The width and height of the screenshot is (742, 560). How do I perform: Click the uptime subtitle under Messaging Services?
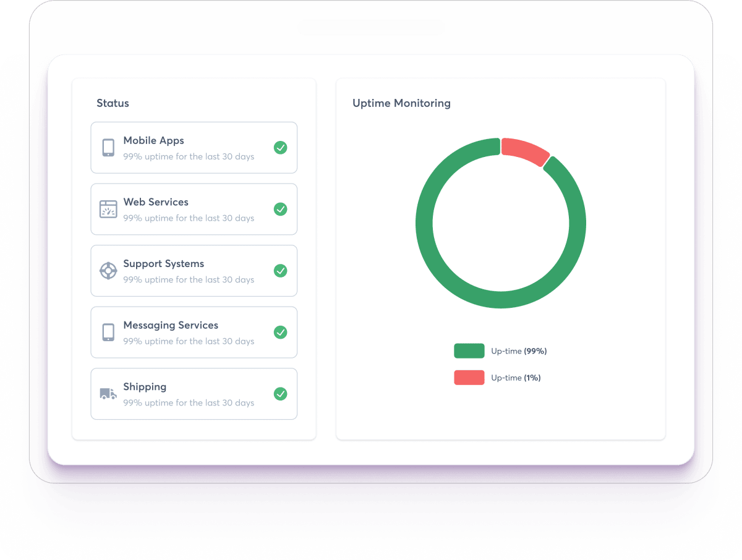(x=189, y=341)
